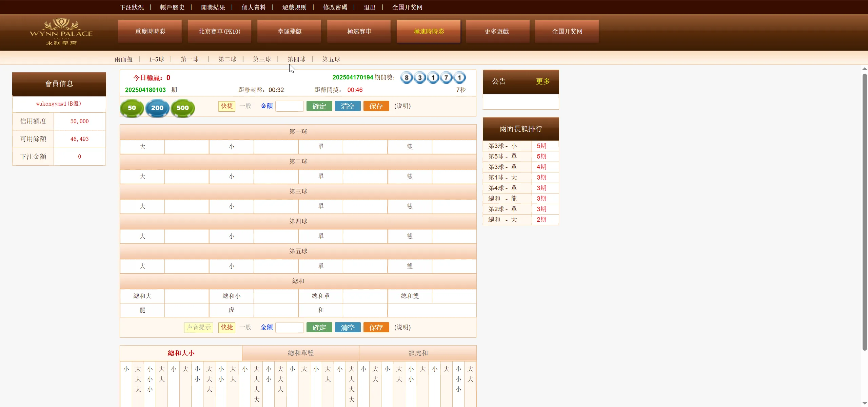The height and width of the screenshot is (407, 868).
Task: Open 更多 to see all announcements
Action: point(542,81)
